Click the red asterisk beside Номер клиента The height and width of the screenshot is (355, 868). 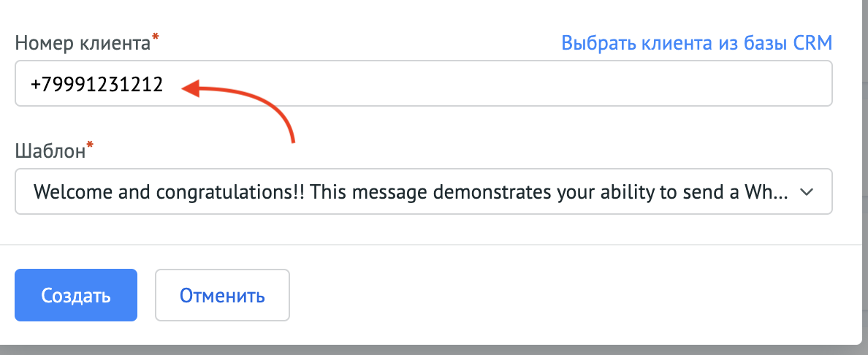pyautogui.click(x=156, y=38)
